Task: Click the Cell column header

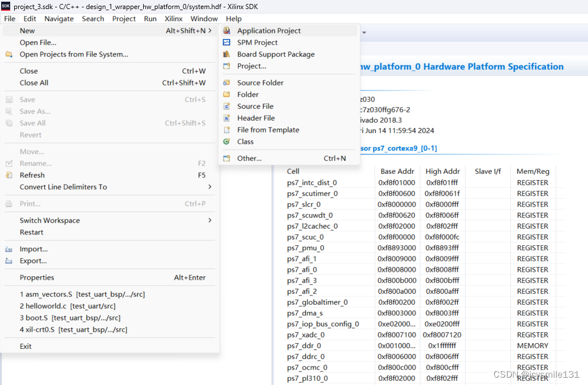Action: point(293,172)
